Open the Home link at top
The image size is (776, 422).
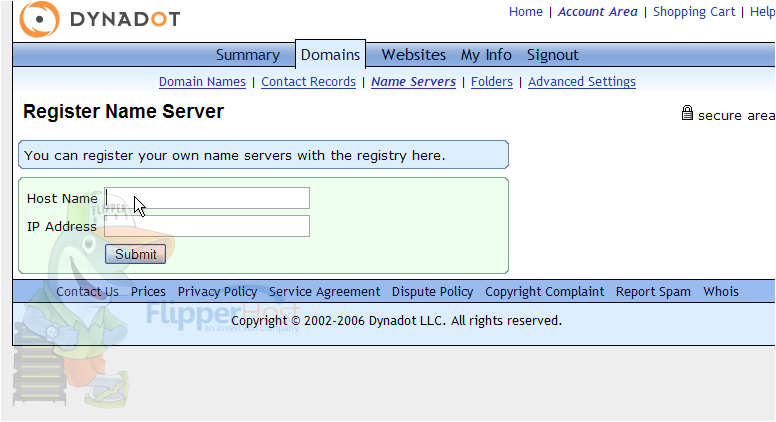point(526,12)
